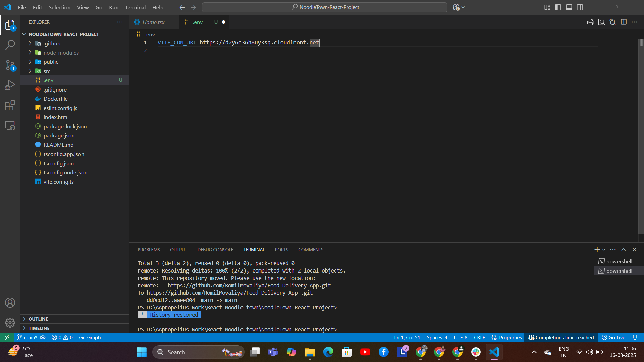Screen dimensions: 644x362
Task: Open errors and warnings in status bar
Action: (62, 337)
